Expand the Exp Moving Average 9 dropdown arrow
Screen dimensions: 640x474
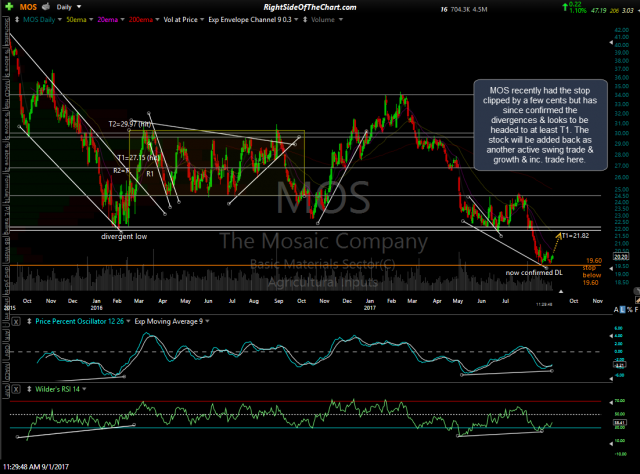[207, 321]
